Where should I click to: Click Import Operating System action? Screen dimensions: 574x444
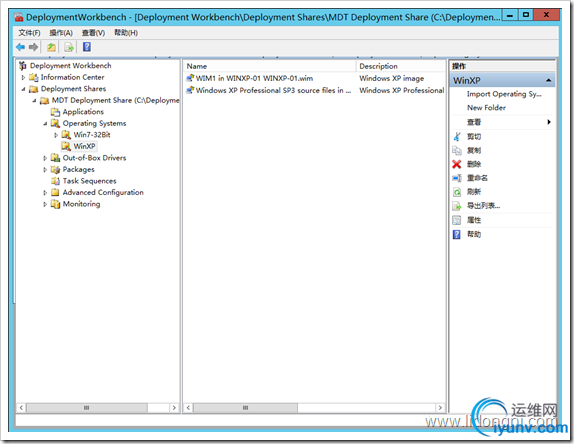[504, 94]
